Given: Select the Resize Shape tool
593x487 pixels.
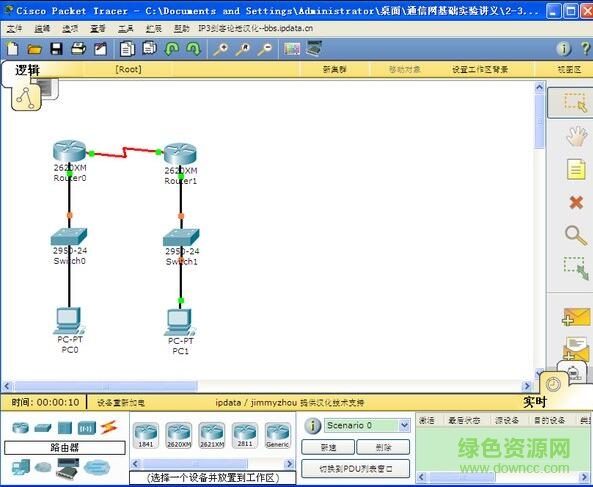Looking at the screenshot, I should [x=576, y=268].
